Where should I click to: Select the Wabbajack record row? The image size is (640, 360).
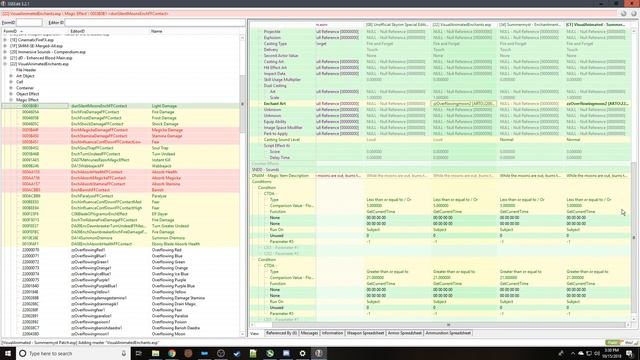click(121, 166)
